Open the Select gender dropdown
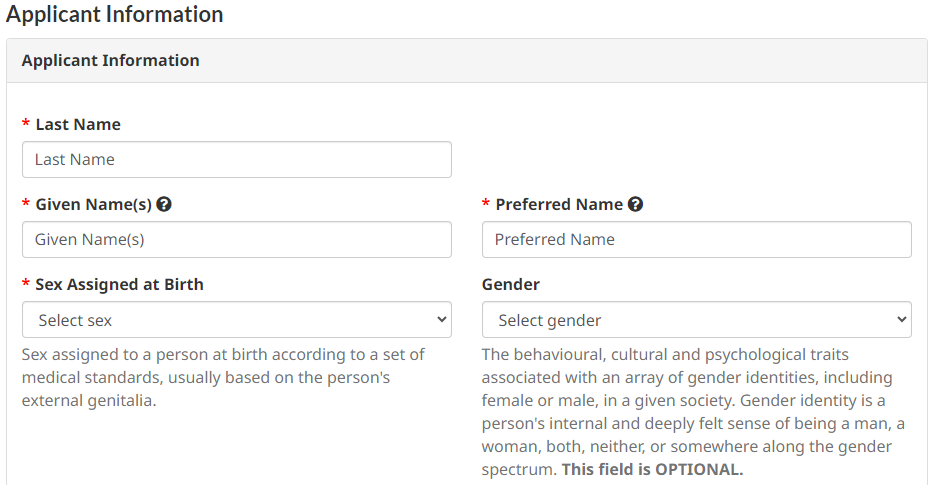The width and height of the screenshot is (933, 485). pyautogui.click(x=696, y=320)
